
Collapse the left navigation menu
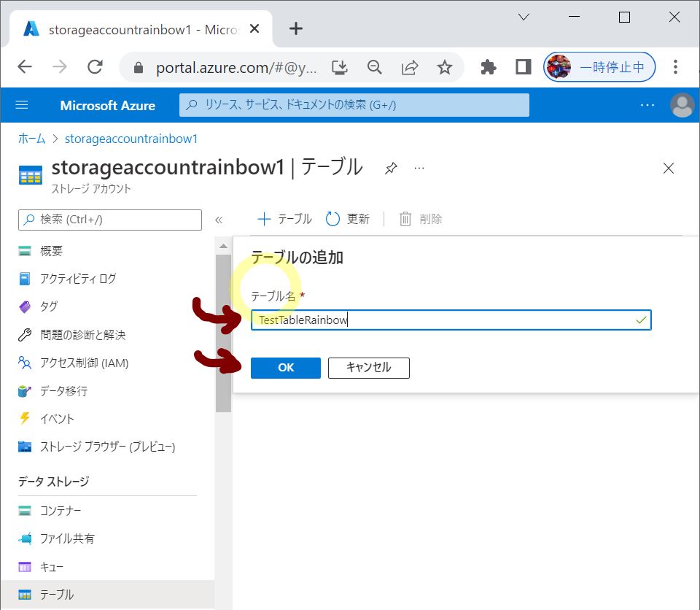click(219, 220)
